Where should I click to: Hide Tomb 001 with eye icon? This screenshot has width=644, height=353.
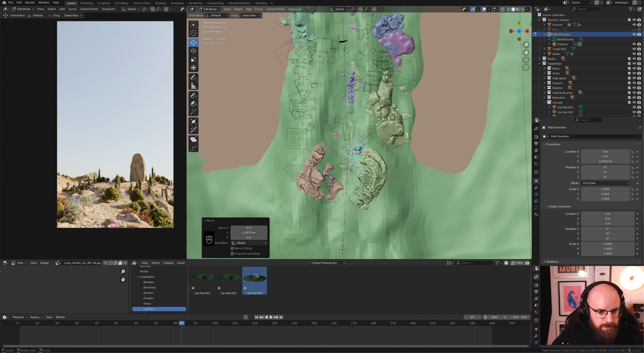click(634, 49)
